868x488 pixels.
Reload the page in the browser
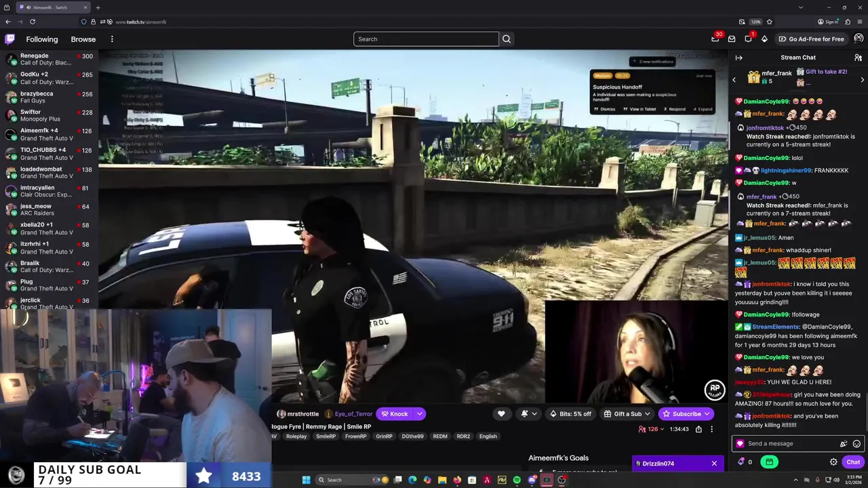click(32, 22)
